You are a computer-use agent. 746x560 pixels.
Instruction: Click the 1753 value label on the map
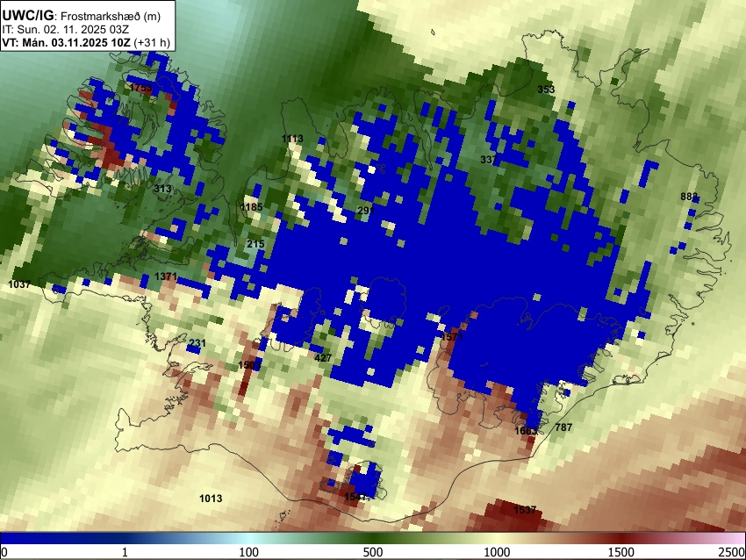click(x=140, y=88)
